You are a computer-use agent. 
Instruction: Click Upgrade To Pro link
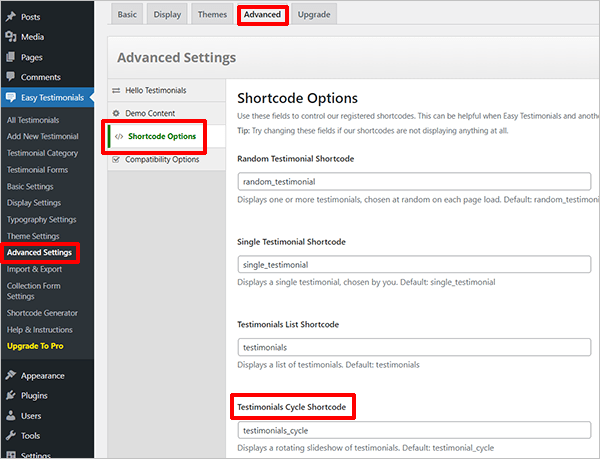(35, 346)
